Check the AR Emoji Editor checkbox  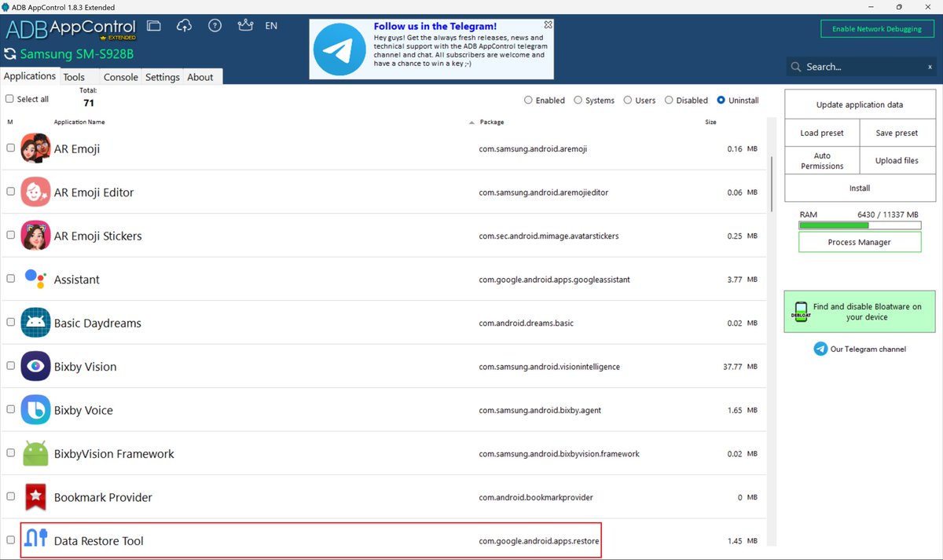tap(10, 191)
